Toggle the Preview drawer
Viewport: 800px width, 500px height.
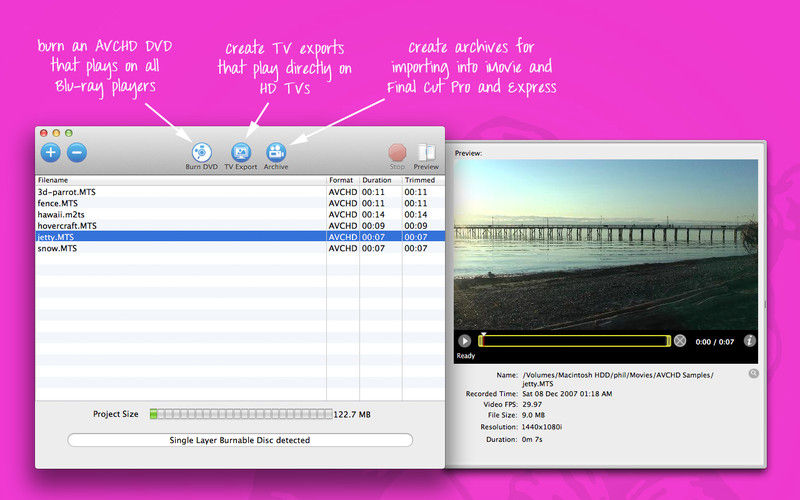pyautogui.click(x=426, y=153)
